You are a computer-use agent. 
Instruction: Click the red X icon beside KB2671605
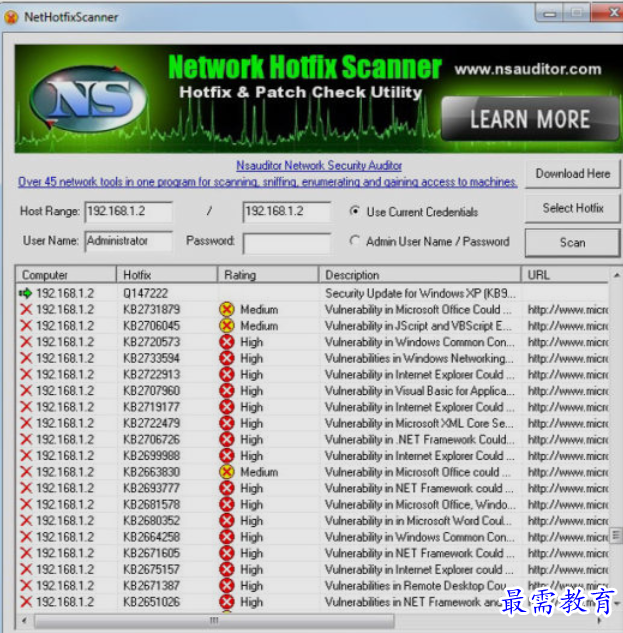(26, 553)
